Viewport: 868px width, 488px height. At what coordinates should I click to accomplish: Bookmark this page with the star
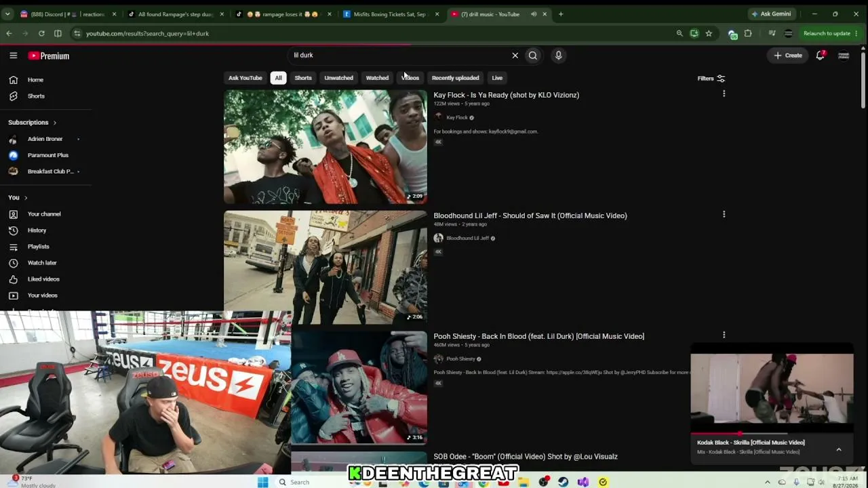point(709,33)
